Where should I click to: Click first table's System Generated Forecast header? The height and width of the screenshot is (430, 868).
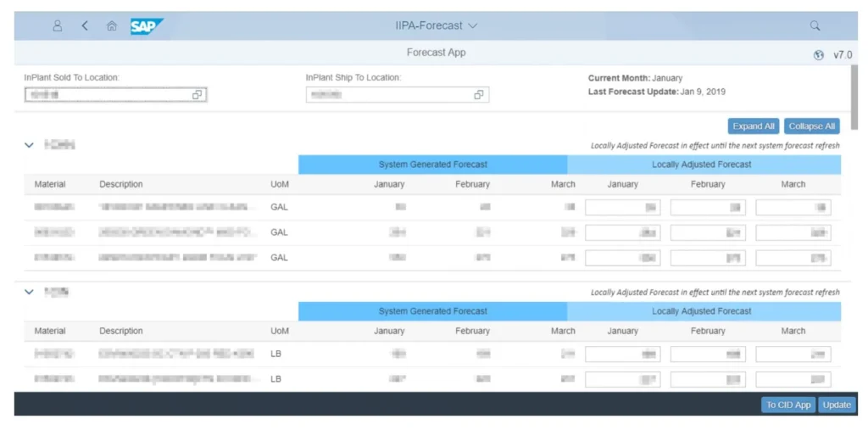(x=433, y=165)
